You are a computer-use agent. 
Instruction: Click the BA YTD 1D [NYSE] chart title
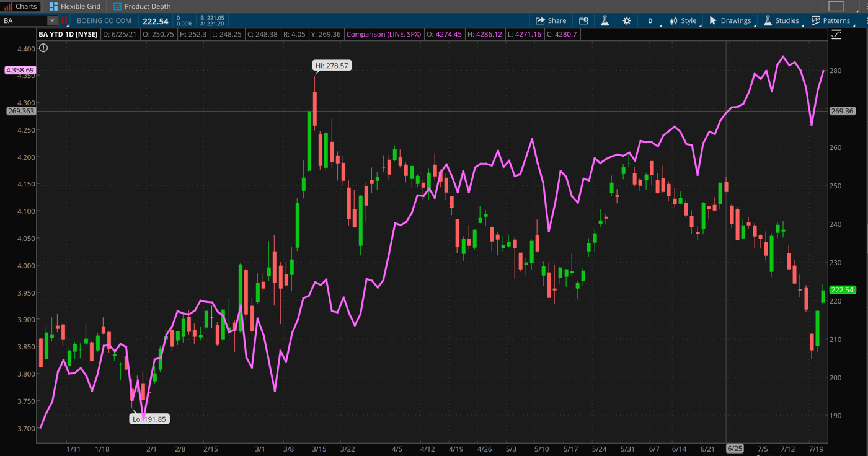(x=68, y=34)
